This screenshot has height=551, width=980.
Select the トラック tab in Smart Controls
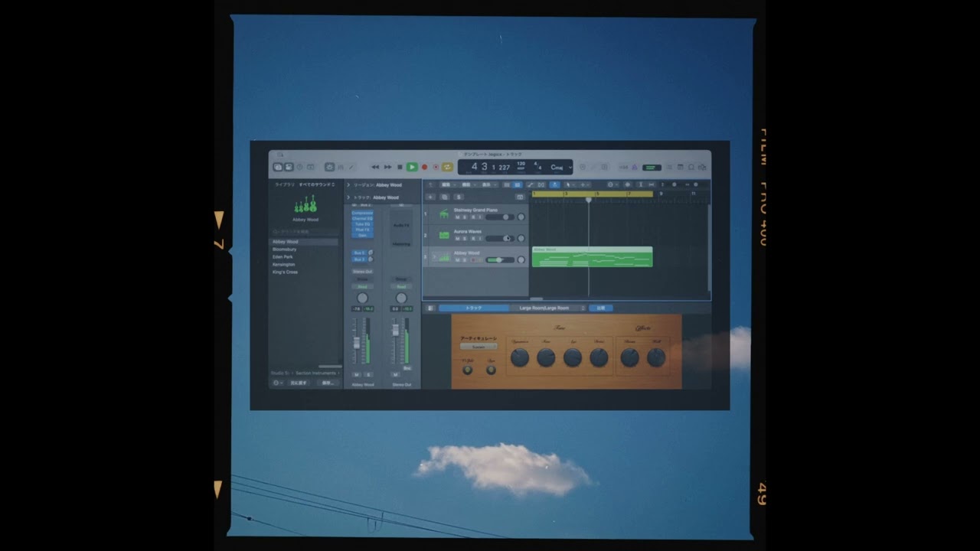click(x=474, y=308)
